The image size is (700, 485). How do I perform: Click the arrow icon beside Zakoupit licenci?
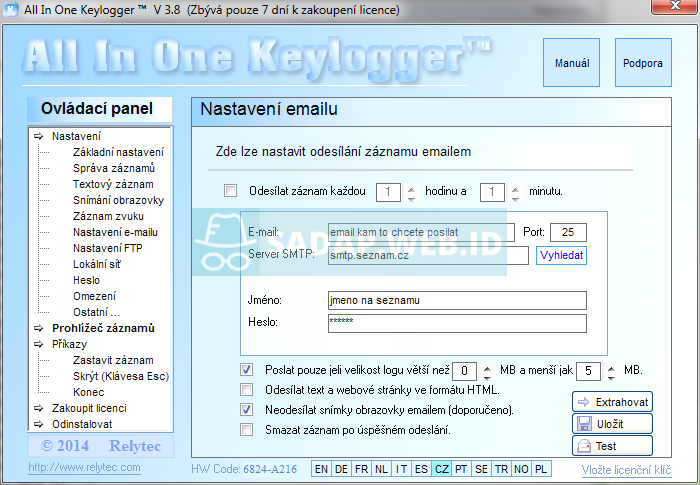pyautogui.click(x=39, y=408)
